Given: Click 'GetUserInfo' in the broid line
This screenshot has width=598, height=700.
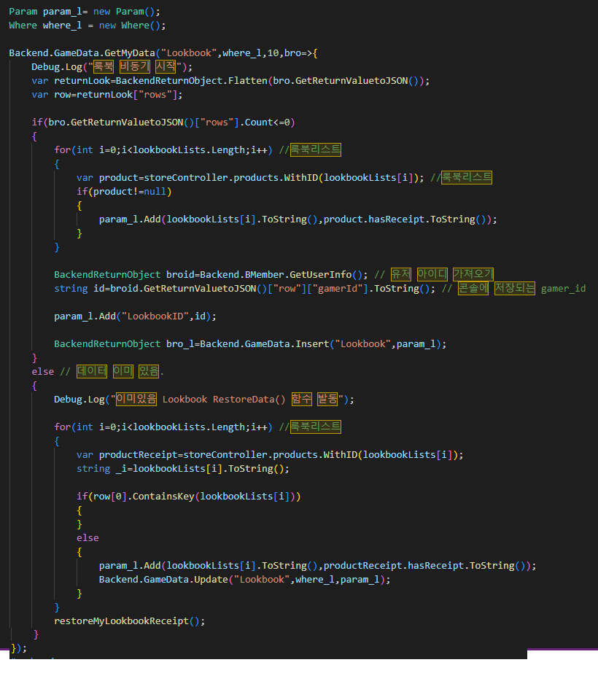Looking at the screenshot, I should (x=321, y=275).
